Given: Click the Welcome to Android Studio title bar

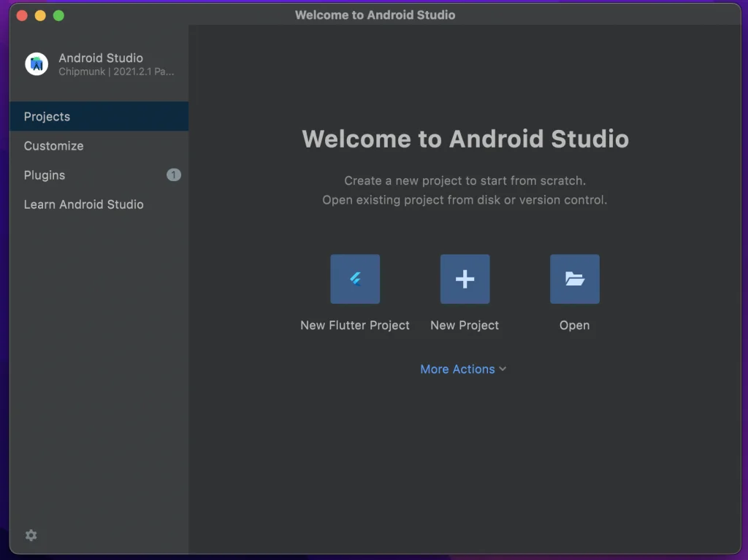Looking at the screenshot, I should pos(375,15).
